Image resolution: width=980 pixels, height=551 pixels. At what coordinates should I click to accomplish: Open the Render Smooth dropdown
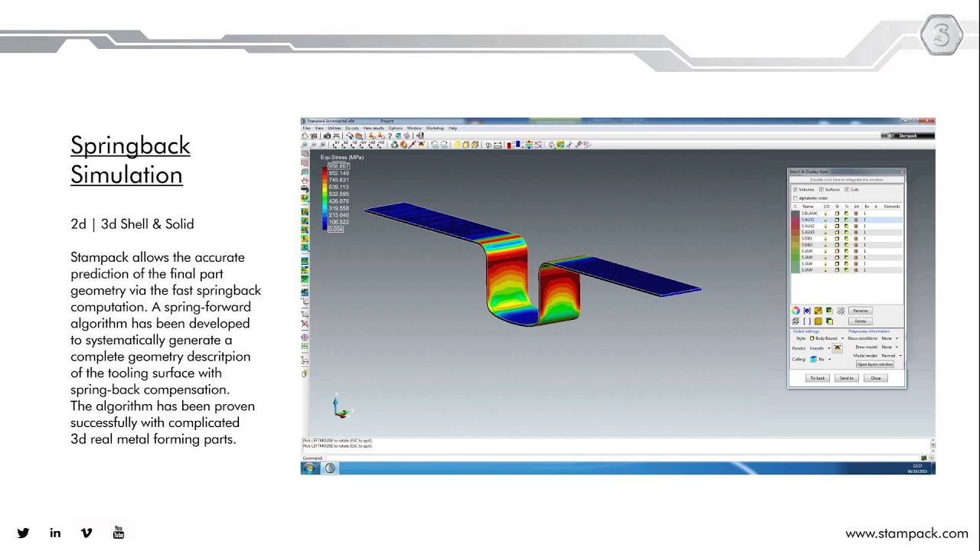tap(821, 348)
